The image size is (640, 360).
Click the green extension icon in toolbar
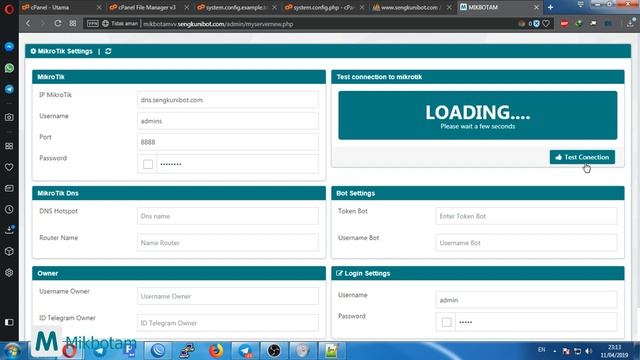579,24
